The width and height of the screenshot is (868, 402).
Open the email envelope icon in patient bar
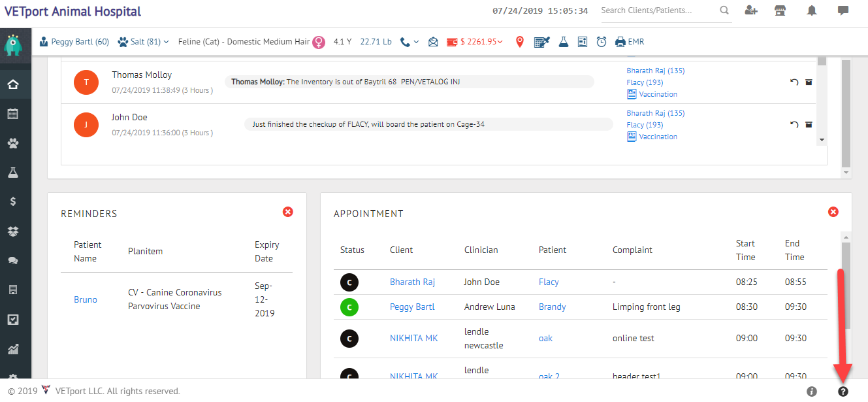433,42
